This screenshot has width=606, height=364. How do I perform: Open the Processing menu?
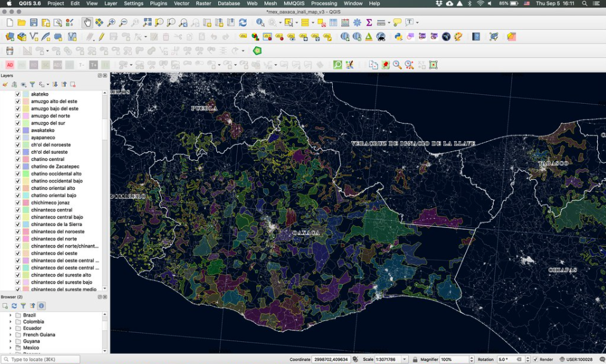(x=324, y=3)
